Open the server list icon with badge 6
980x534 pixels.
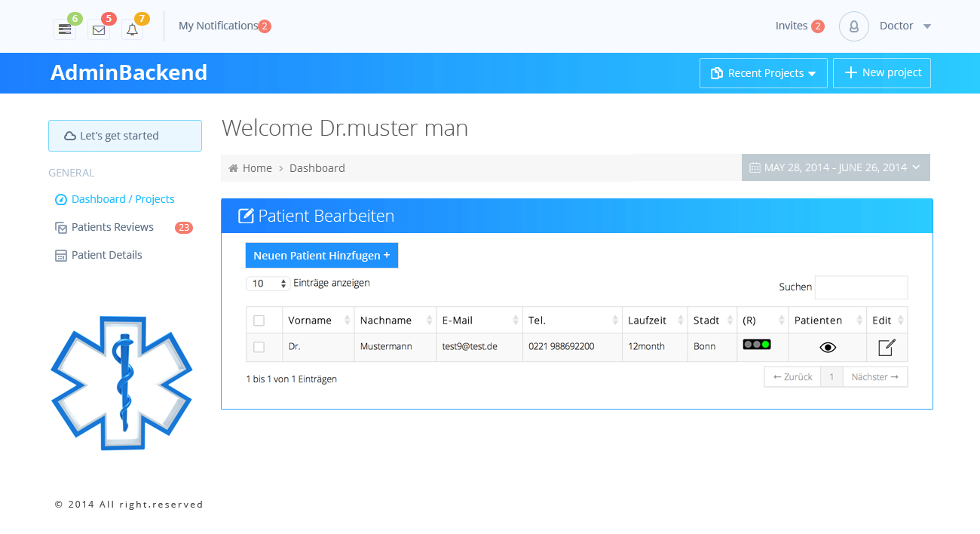pos(65,29)
